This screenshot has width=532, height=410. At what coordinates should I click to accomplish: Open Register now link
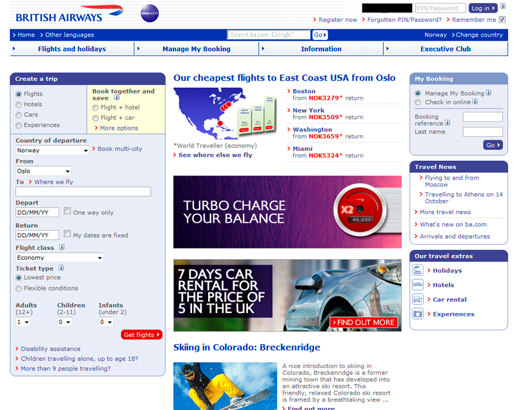(x=338, y=20)
